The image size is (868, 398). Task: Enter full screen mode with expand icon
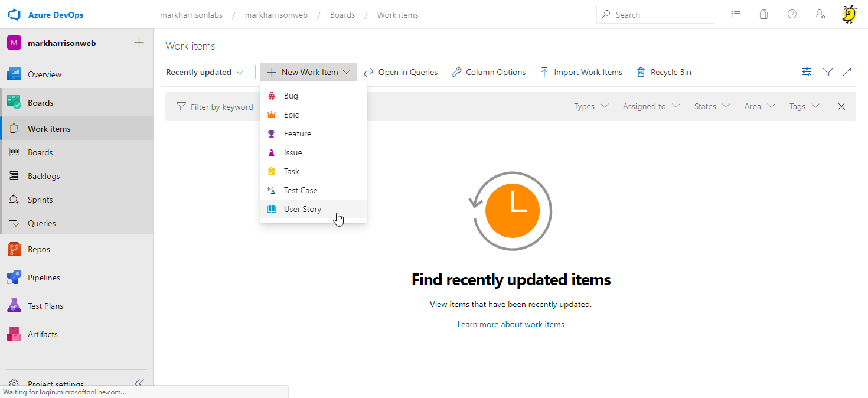[847, 72]
